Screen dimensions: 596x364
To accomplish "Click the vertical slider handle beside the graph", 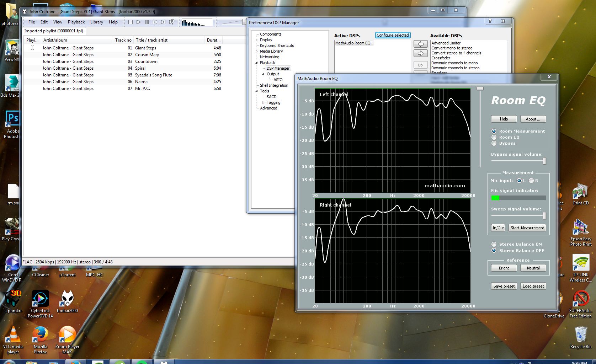I will click(x=480, y=89).
